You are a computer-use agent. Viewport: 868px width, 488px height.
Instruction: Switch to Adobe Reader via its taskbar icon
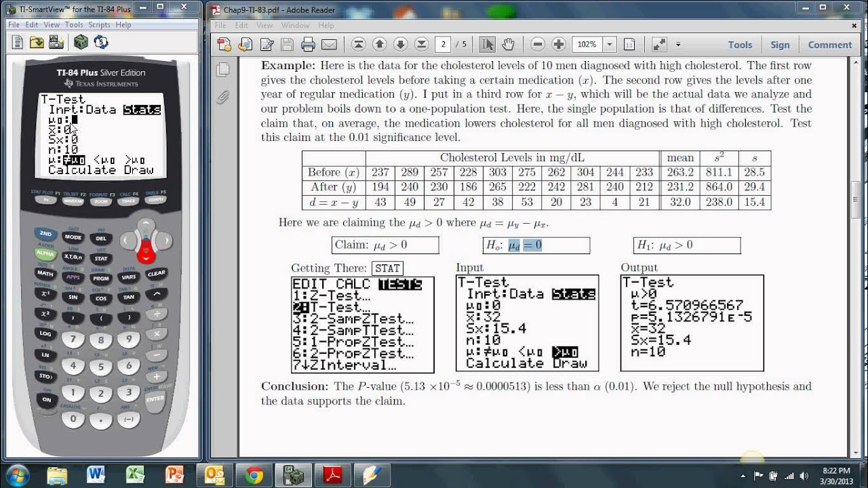[334, 474]
